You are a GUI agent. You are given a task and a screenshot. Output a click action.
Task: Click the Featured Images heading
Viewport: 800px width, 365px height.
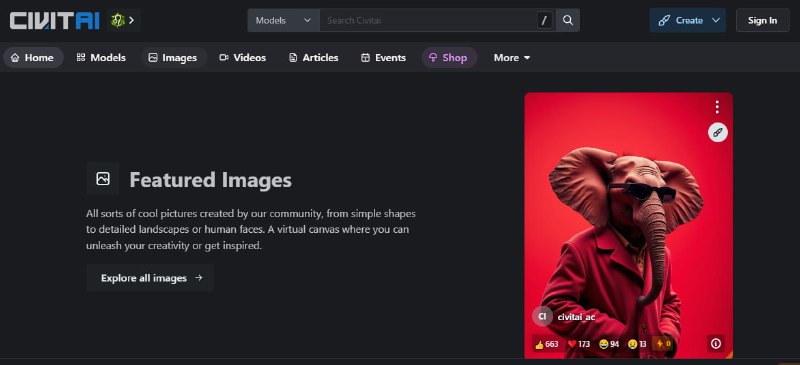210,180
